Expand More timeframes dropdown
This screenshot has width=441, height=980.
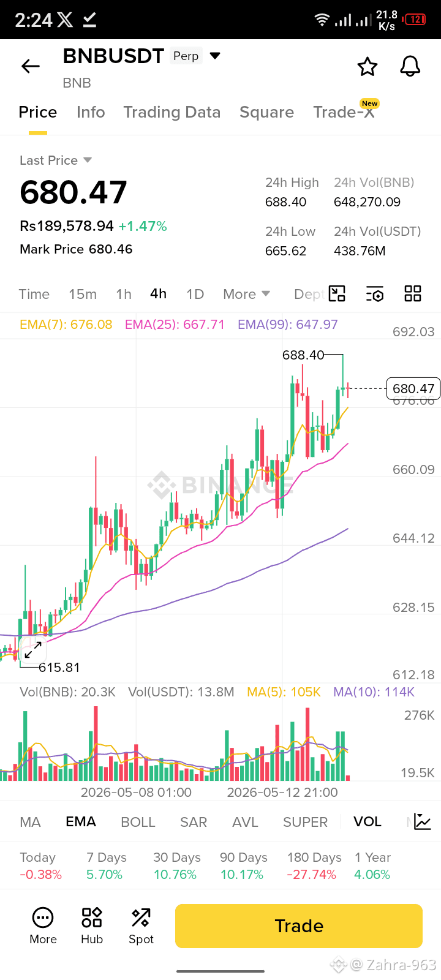coord(247,294)
